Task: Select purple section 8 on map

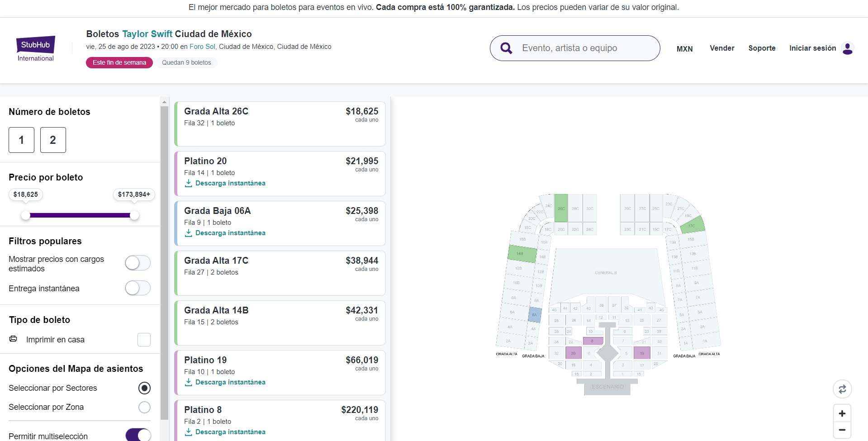Action: [593, 341]
